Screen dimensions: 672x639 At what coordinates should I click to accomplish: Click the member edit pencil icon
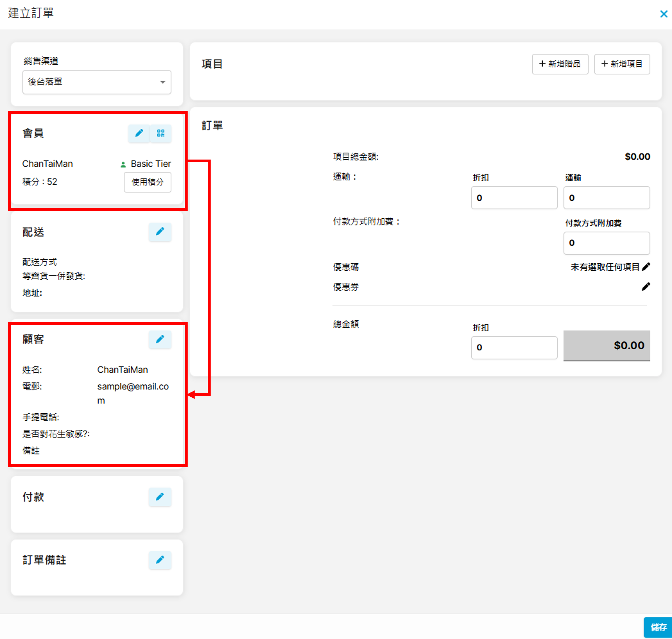click(139, 133)
